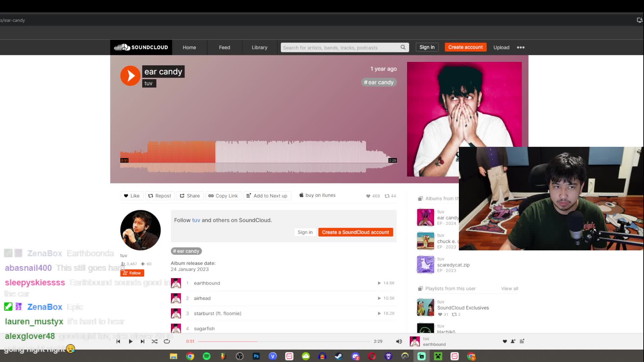Like the ear candy album
This screenshot has width=644, height=362.
coord(132,196)
